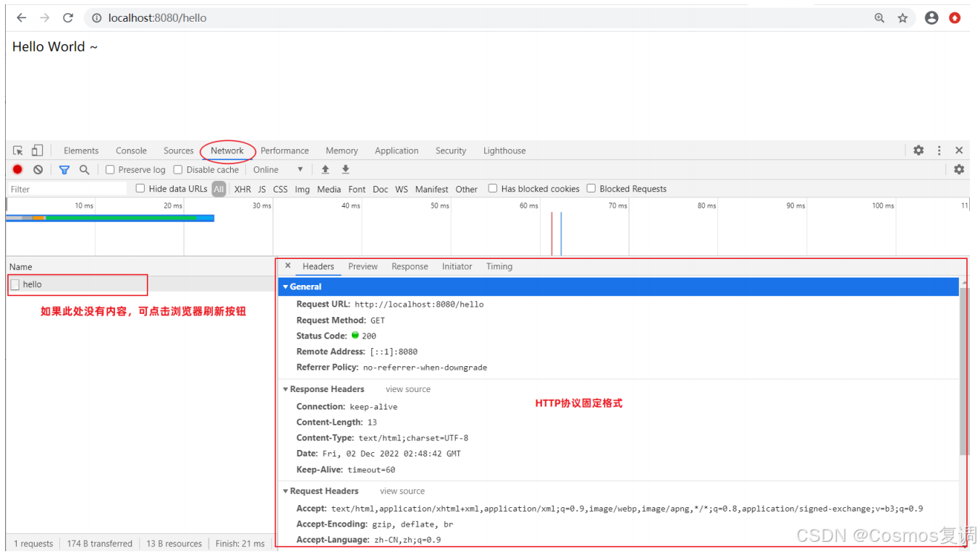Show the Headers tab of the request
This screenshot has width=980, height=552.
tap(318, 266)
